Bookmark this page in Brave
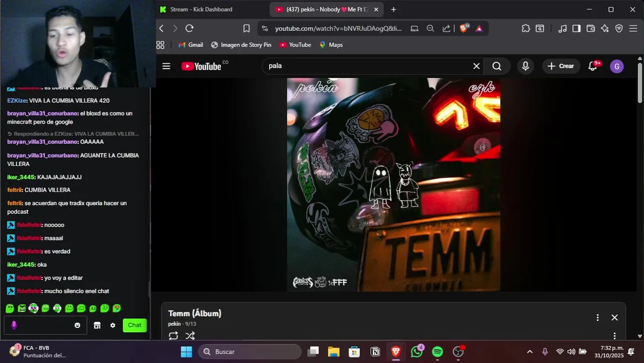This screenshot has height=363, width=644. (246, 28)
